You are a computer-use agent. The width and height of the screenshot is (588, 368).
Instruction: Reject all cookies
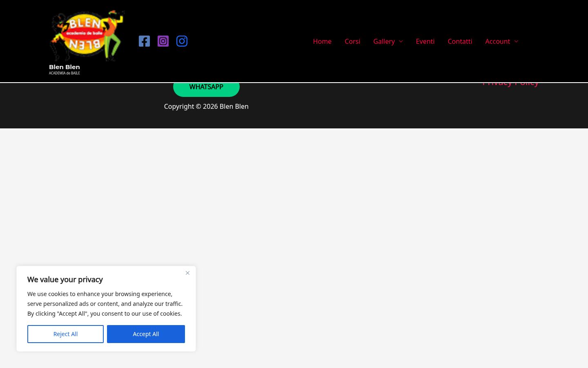pos(65,334)
